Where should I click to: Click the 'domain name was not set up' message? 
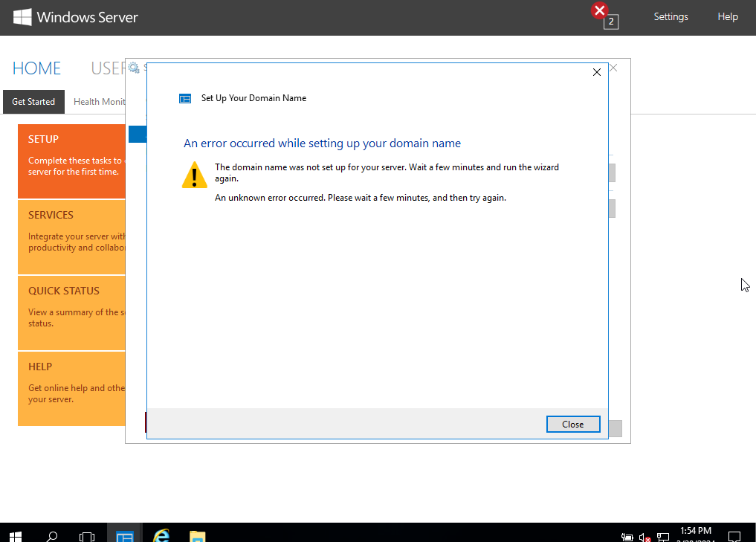pos(387,172)
